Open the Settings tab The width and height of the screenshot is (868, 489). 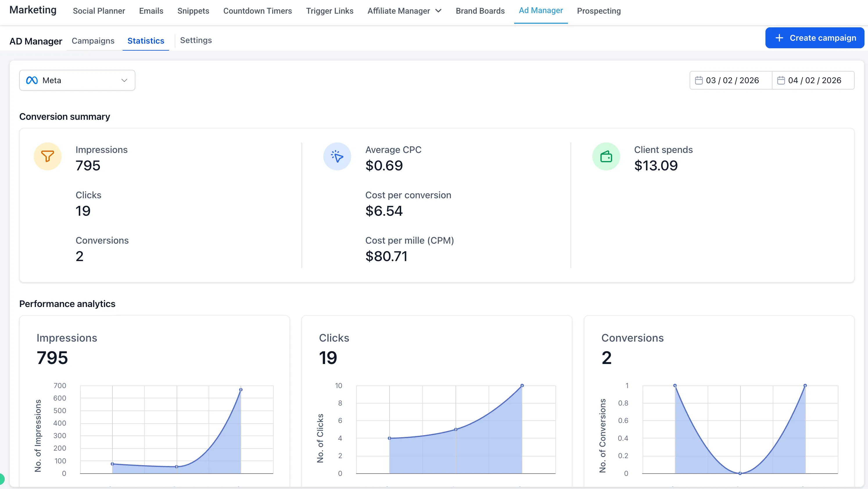[x=196, y=40]
